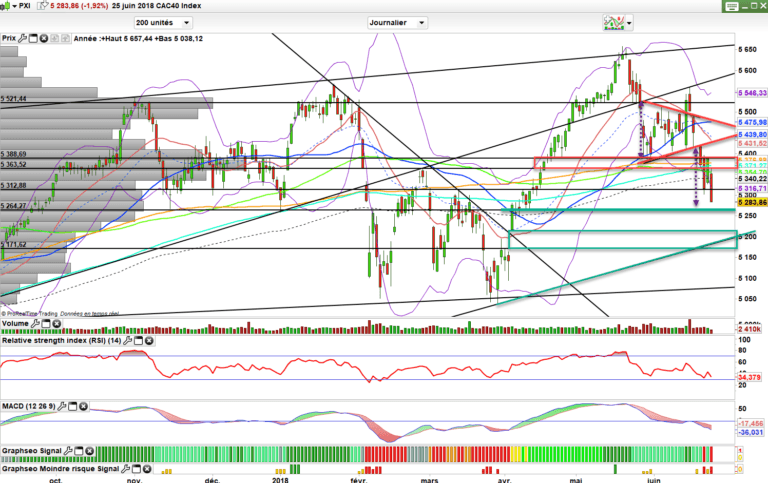
Task: Maximize Graphseo Moindre risque Signal panel
Action: [x=135, y=468]
